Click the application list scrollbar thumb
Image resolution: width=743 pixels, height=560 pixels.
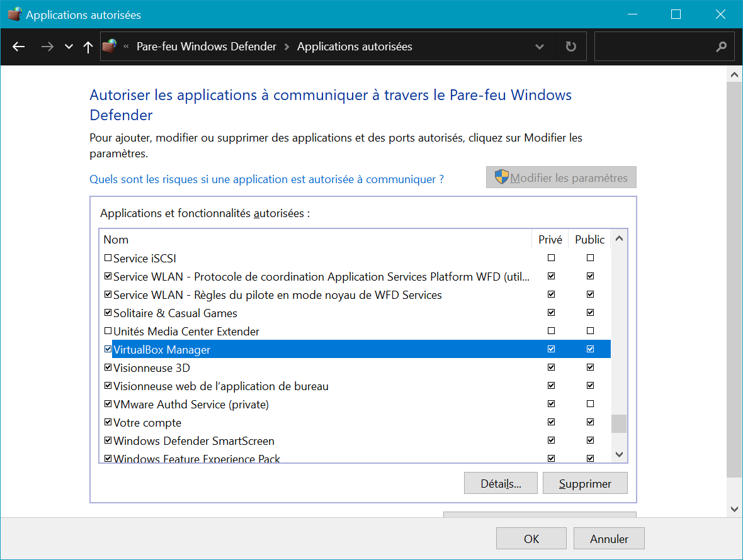[619, 423]
